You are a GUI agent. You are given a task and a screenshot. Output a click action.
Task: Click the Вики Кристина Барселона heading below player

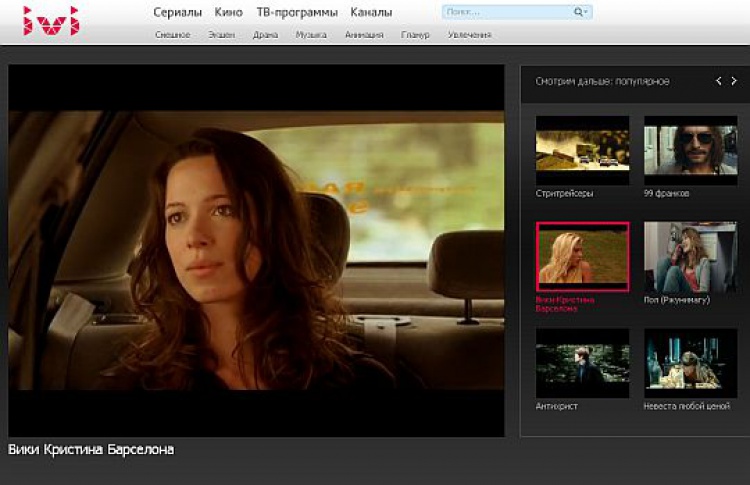(91, 450)
